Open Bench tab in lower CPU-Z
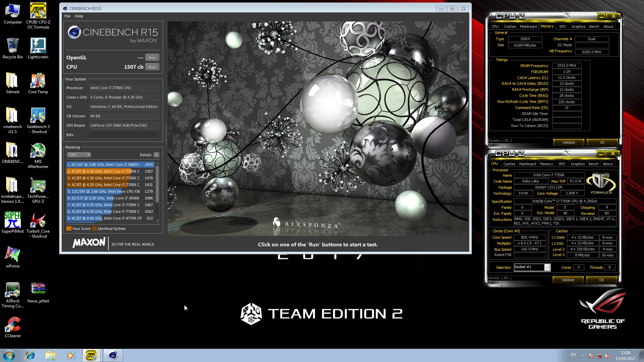The width and height of the screenshot is (644, 362). click(593, 164)
